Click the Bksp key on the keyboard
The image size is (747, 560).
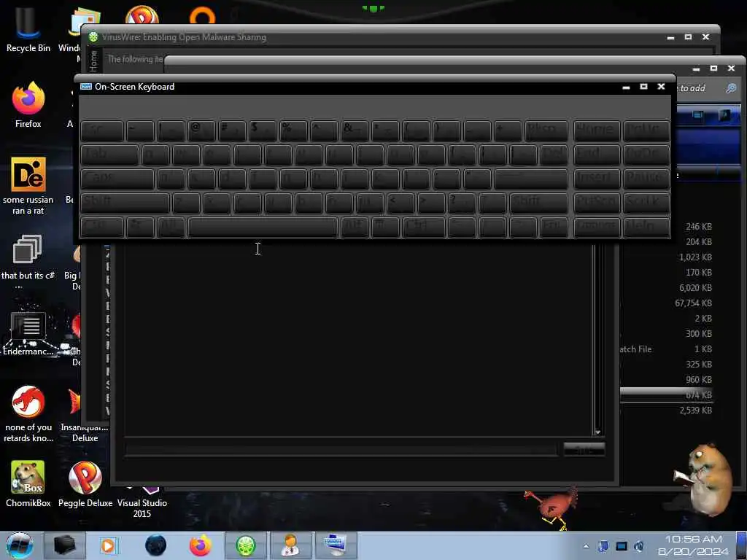coord(546,131)
